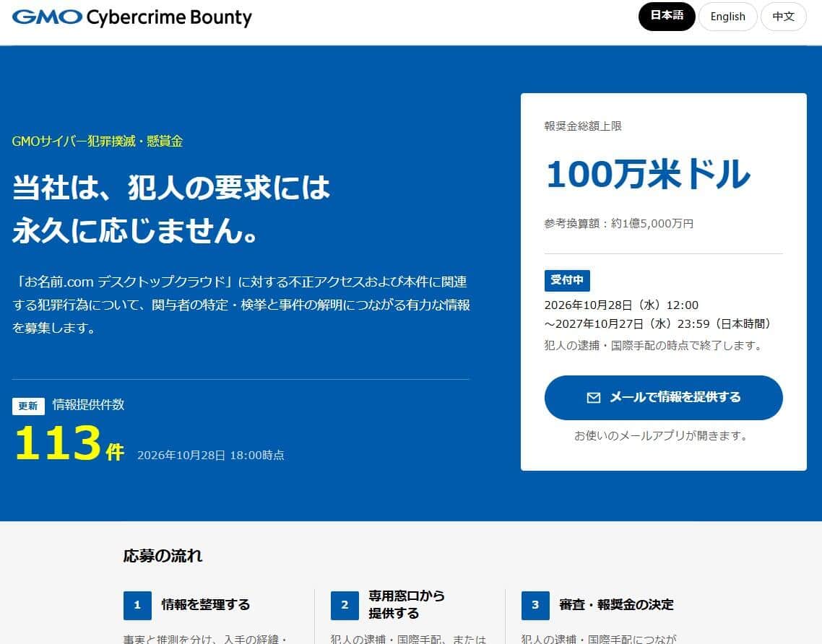
Task: Click 報奨金総額上限 label
Action: 583,126
